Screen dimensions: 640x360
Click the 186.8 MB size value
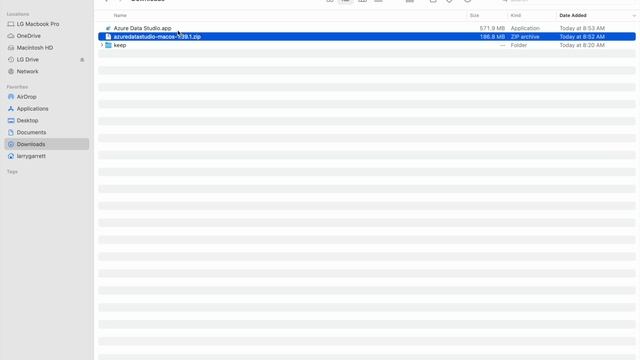[492, 37]
